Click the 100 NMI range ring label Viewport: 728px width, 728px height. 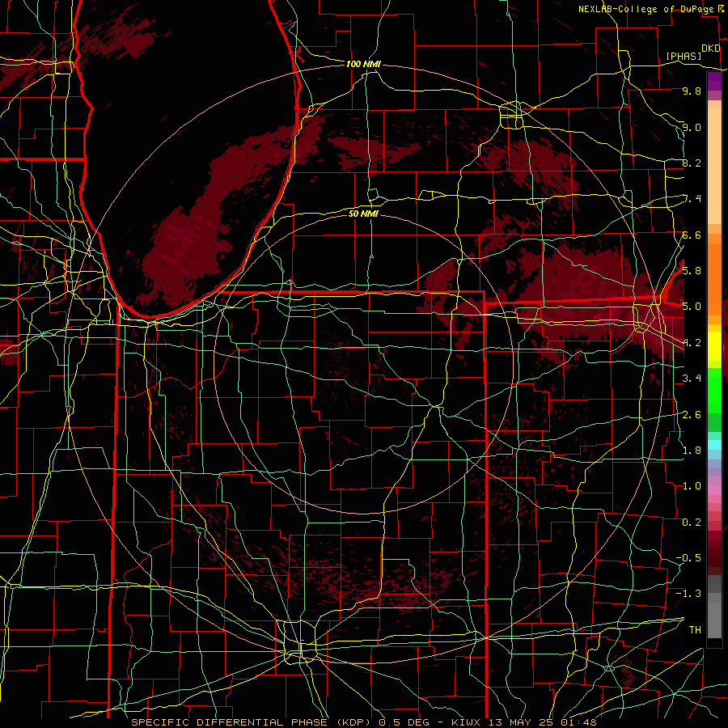(363, 64)
